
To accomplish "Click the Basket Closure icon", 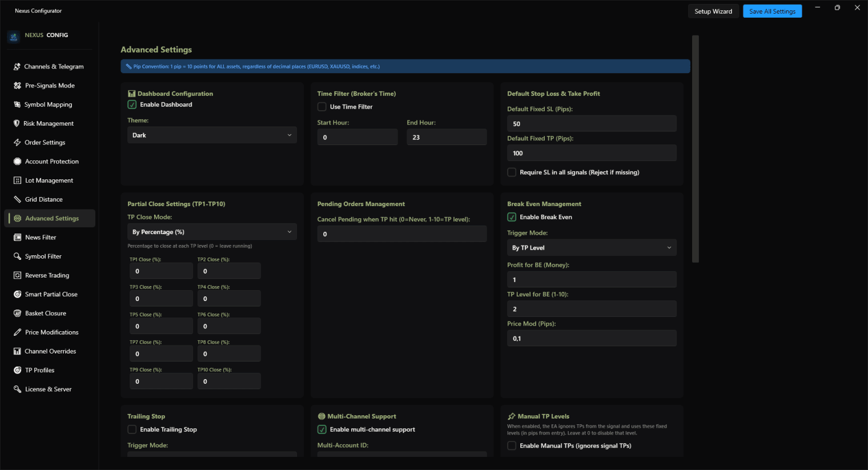I will (17, 314).
